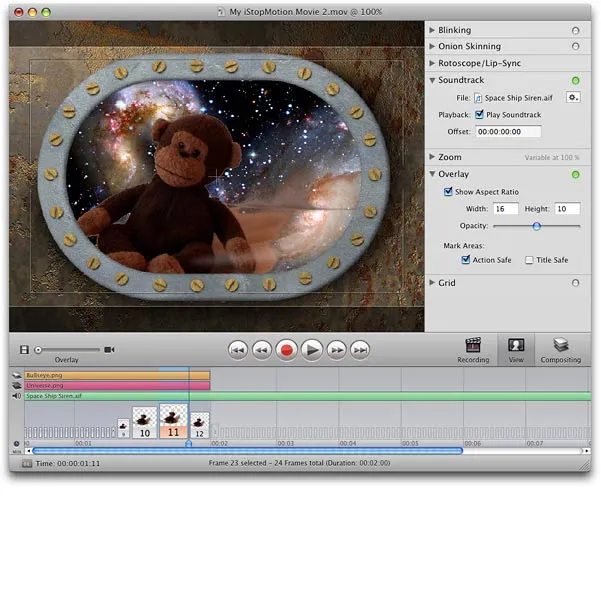Adjust the Overlay blend slider knob

(x=38, y=350)
